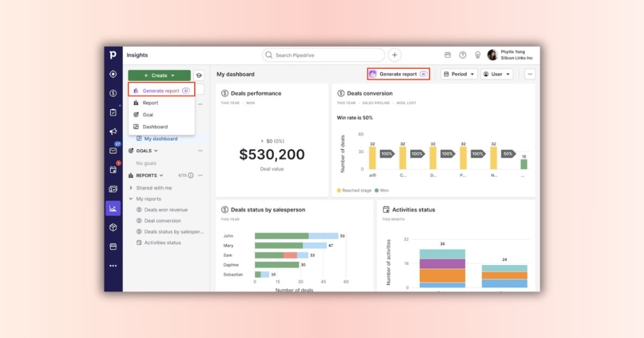This screenshot has width=644, height=338.
Task: Open the User filter dropdown
Action: point(496,74)
